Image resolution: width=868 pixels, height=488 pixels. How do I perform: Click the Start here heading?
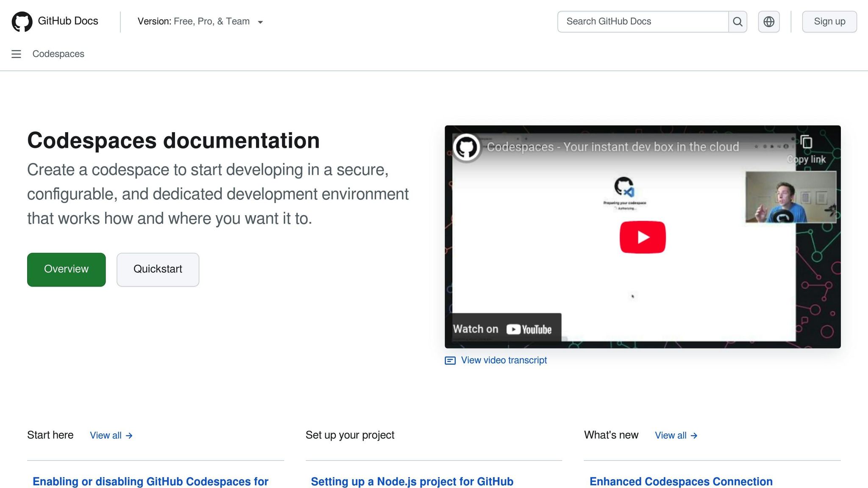click(50, 435)
